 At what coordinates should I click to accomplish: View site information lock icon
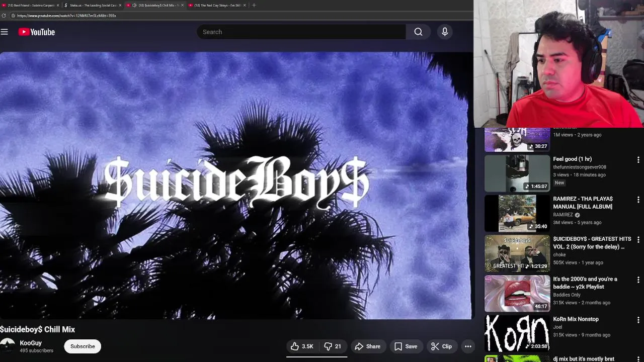[x=13, y=16]
